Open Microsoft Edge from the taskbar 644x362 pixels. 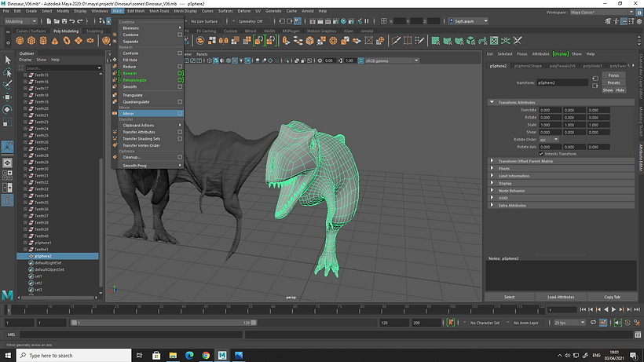click(x=189, y=356)
